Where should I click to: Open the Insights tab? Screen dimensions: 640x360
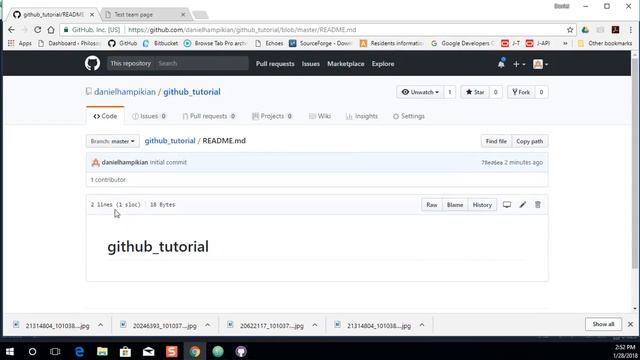coord(362,116)
